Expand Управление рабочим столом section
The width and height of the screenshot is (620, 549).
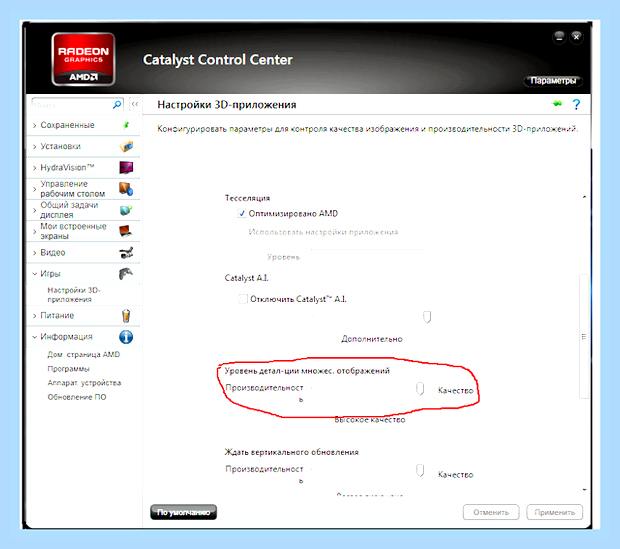35,189
